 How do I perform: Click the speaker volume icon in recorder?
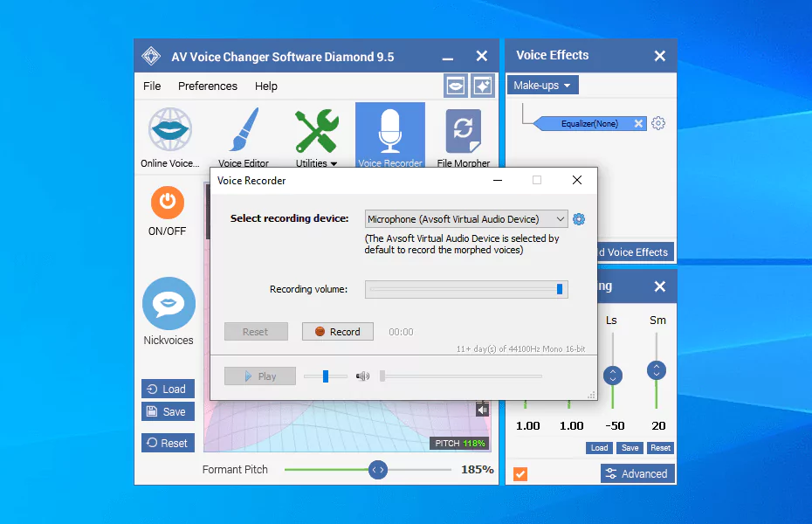click(x=363, y=376)
